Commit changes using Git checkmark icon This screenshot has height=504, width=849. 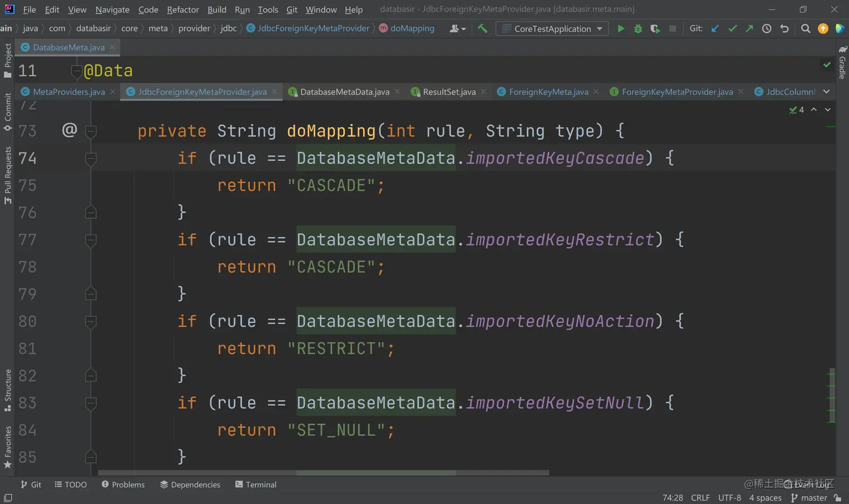tap(732, 29)
